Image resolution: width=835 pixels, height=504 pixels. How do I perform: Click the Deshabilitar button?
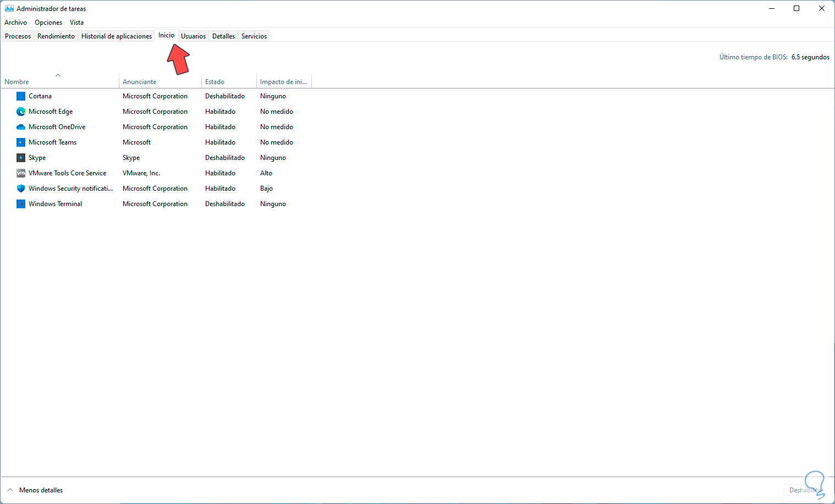point(806,490)
